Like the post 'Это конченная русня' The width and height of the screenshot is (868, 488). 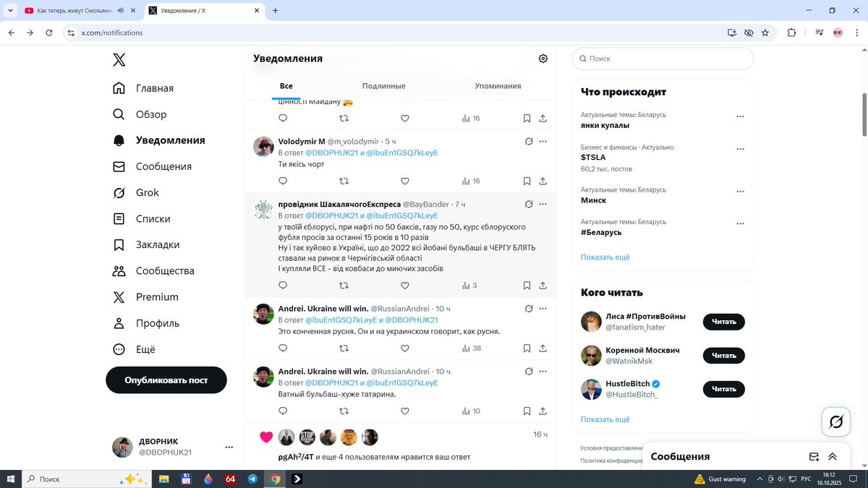(x=405, y=348)
